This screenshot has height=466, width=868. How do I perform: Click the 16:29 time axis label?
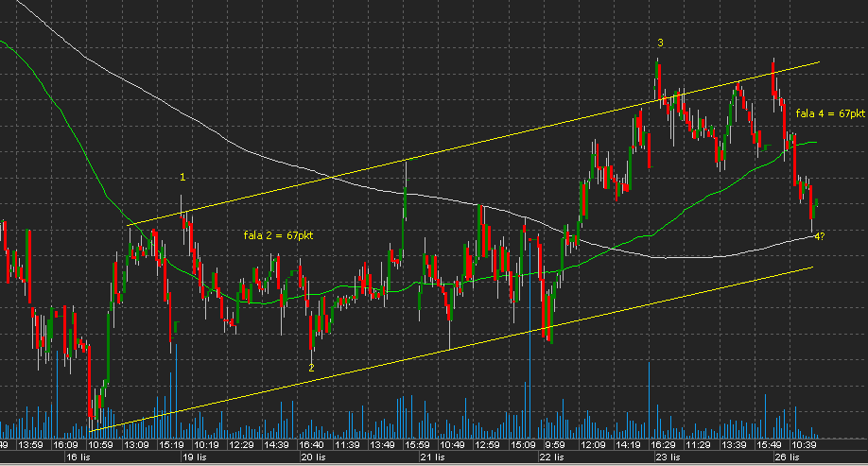tap(663, 445)
